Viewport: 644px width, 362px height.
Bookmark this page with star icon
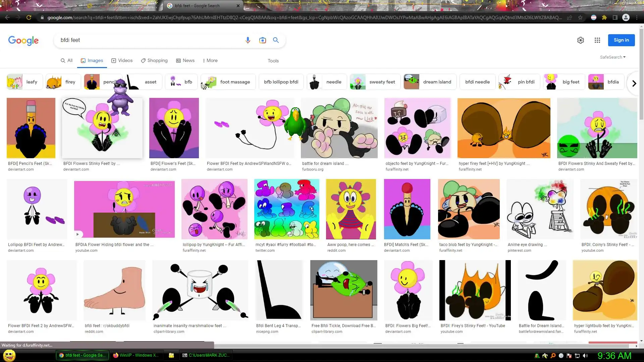580,17
